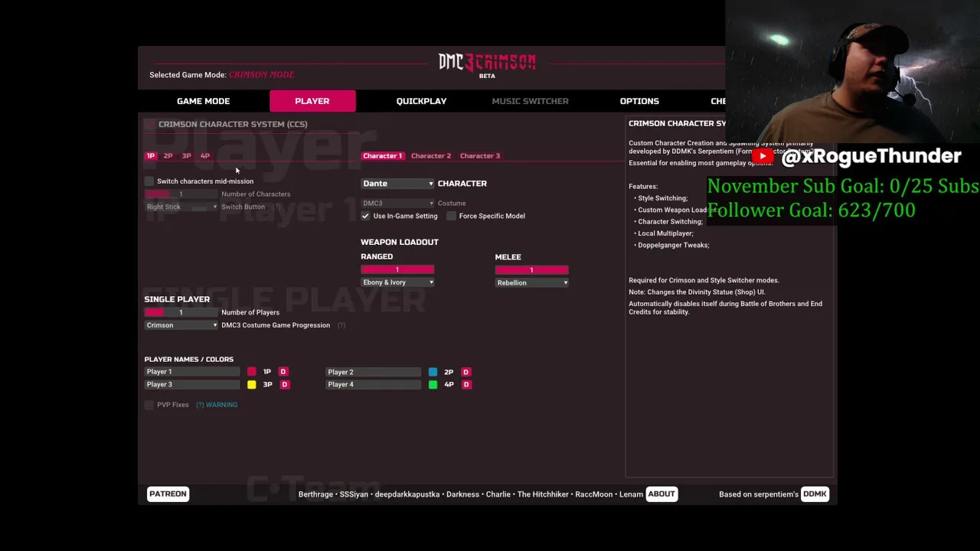
Task: Select the 4P player tab
Action: (x=205, y=156)
